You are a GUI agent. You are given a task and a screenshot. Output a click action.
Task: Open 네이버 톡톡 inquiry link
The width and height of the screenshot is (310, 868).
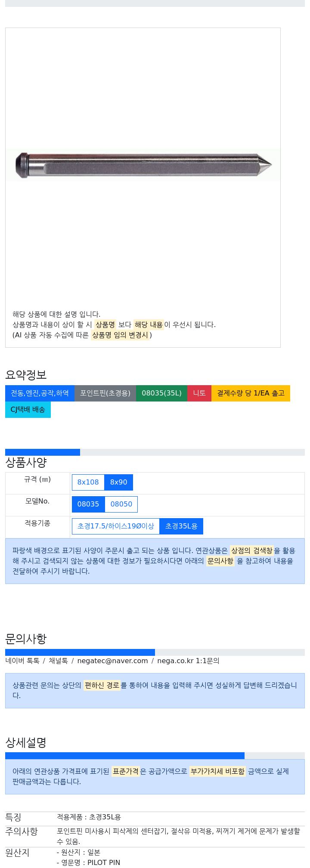[22, 661]
